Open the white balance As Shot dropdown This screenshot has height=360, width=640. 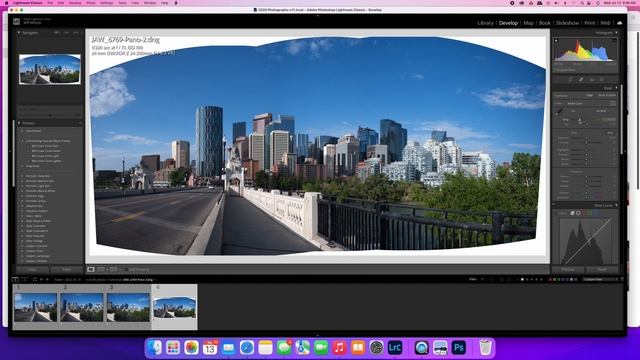coord(602,111)
